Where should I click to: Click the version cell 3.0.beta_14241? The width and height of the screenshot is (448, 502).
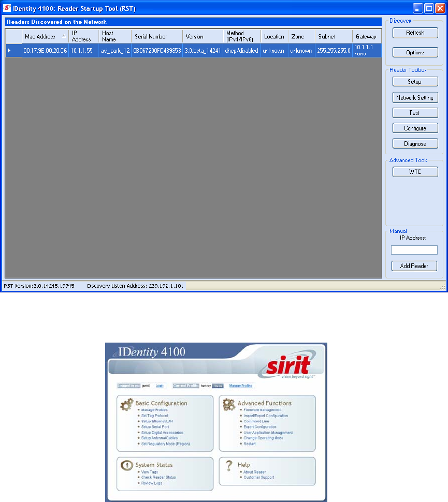pos(203,51)
